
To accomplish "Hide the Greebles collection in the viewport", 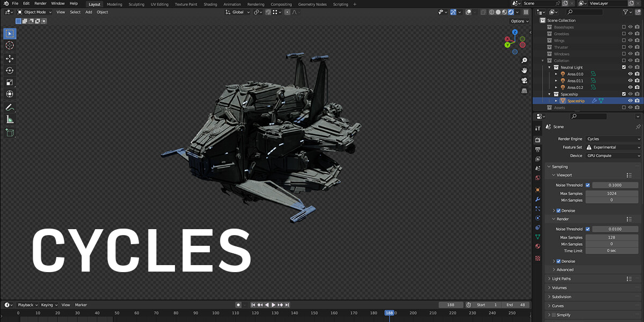I will pyautogui.click(x=631, y=33).
